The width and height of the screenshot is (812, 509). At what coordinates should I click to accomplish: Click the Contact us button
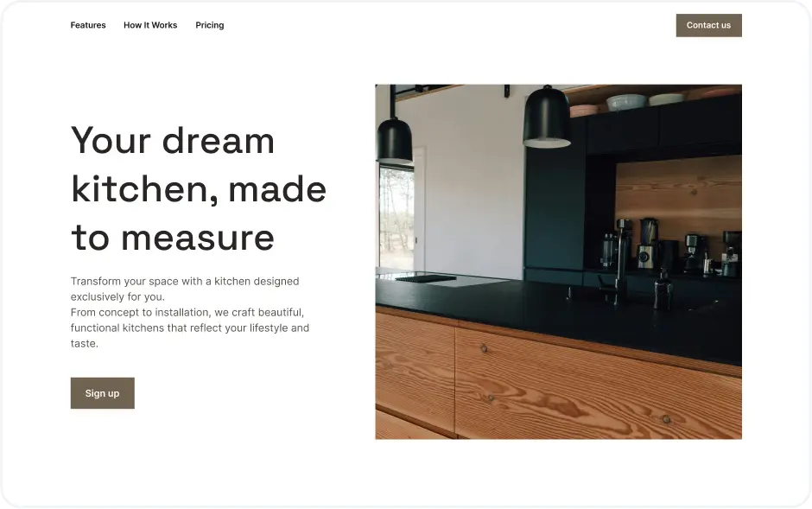coord(708,25)
